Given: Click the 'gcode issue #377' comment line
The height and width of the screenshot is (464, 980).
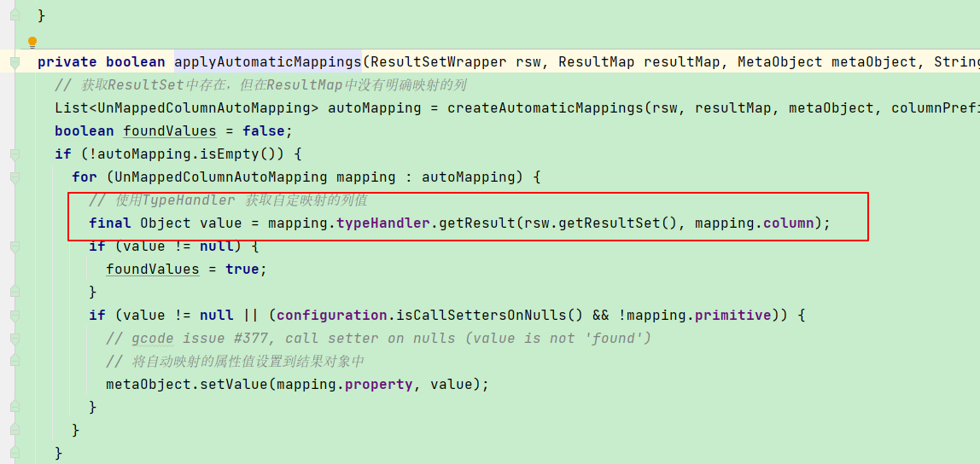Looking at the screenshot, I should [x=379, y=339].
